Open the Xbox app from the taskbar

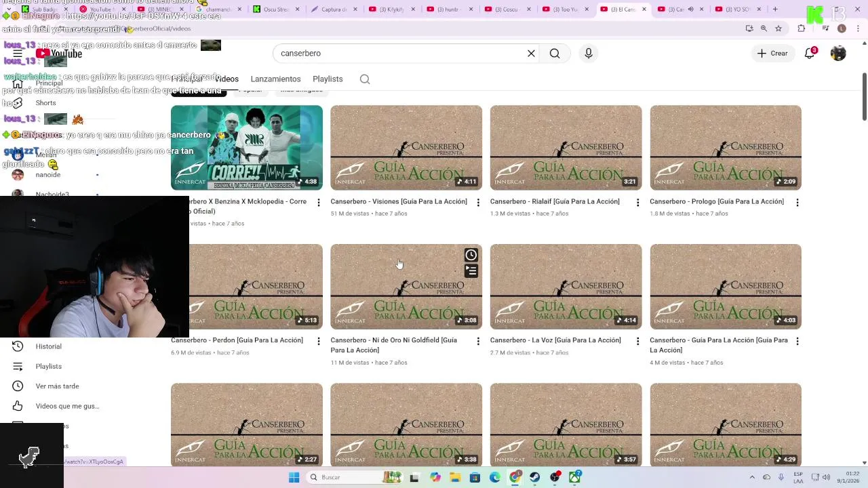pyautogui.click(x=575, y=477)
